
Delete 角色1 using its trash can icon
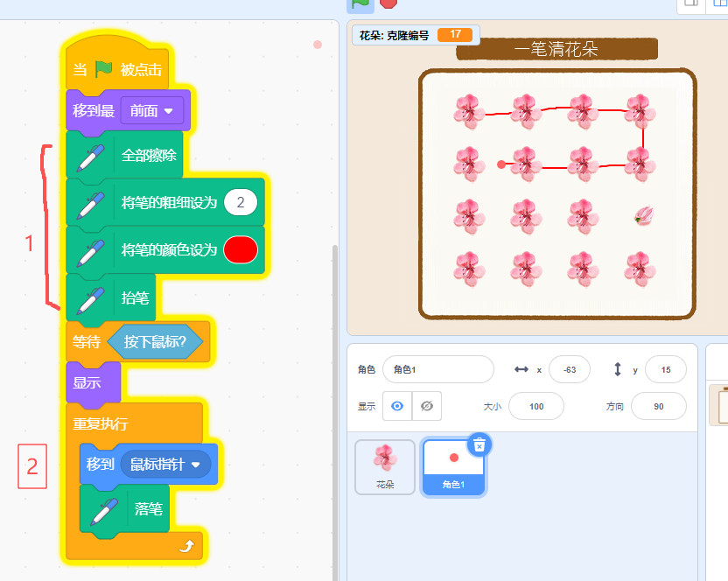(479, 445)
